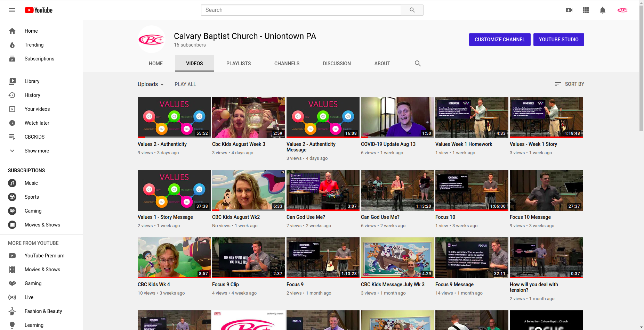
Task: Click Play All link
Action: pyautogui.click(x=185, y=84)
